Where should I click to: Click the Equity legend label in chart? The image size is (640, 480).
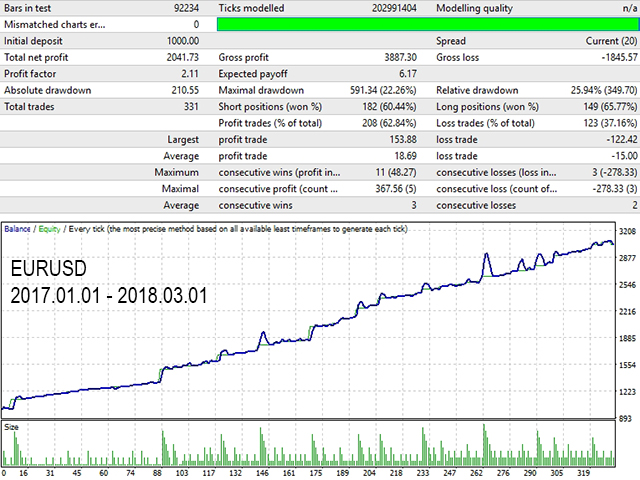pos(49,229)
